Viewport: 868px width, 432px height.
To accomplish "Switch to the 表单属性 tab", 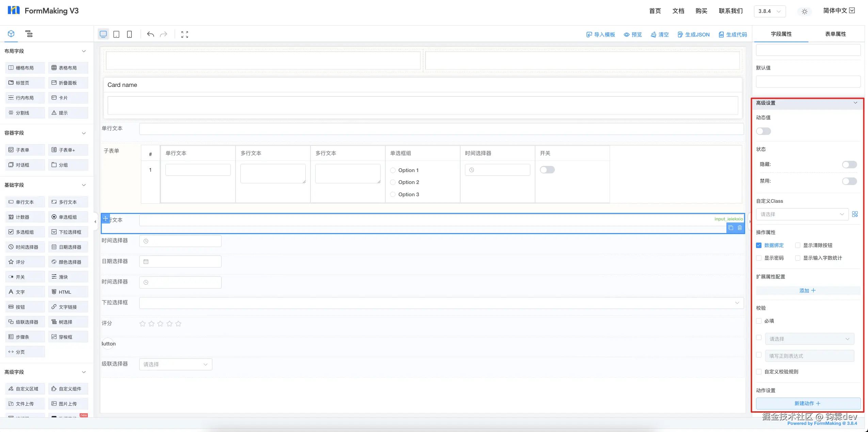I will pos(835,34).
